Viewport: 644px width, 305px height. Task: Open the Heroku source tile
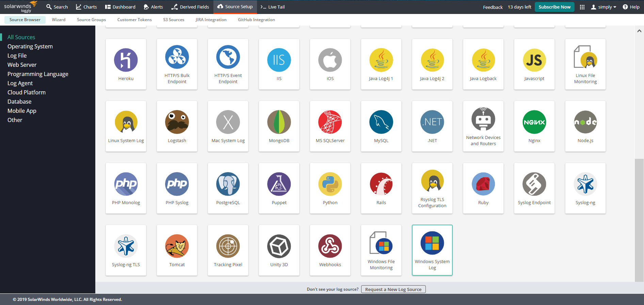click(x=126, y=64)
